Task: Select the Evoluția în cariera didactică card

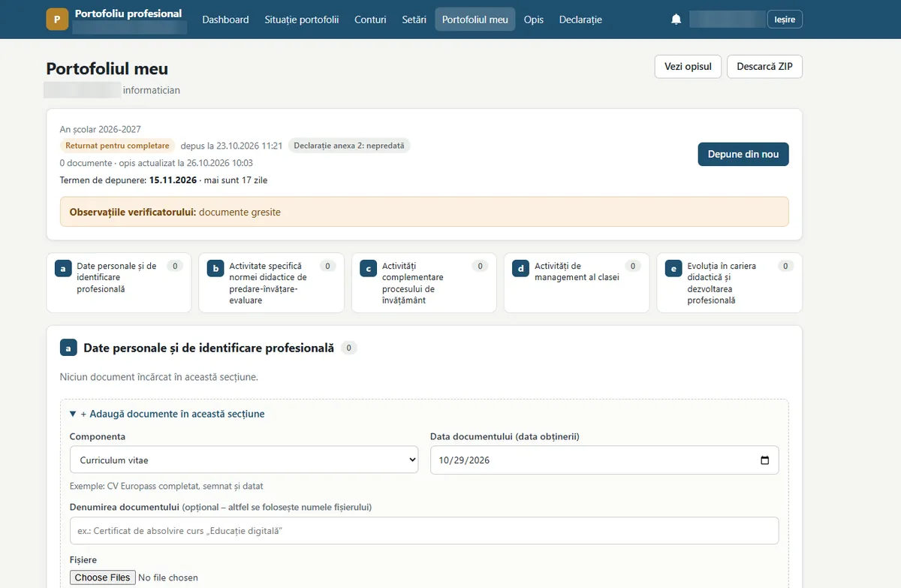Action: point(729,282)
